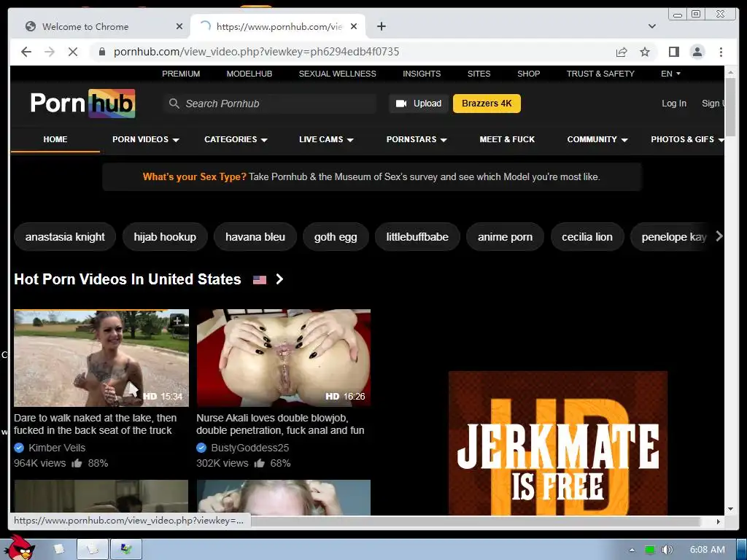Open the tab search chevron

click(x=651, y=26)
